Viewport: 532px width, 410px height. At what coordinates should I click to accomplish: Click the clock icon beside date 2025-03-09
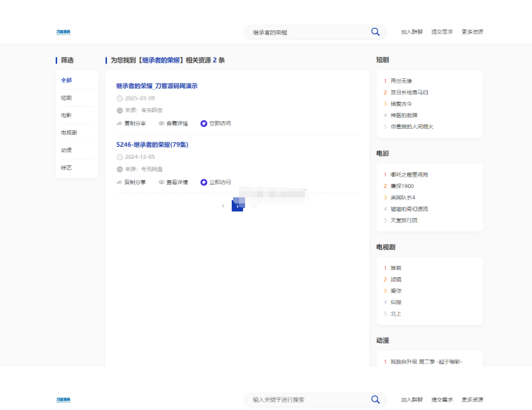(x=119, y=98)
